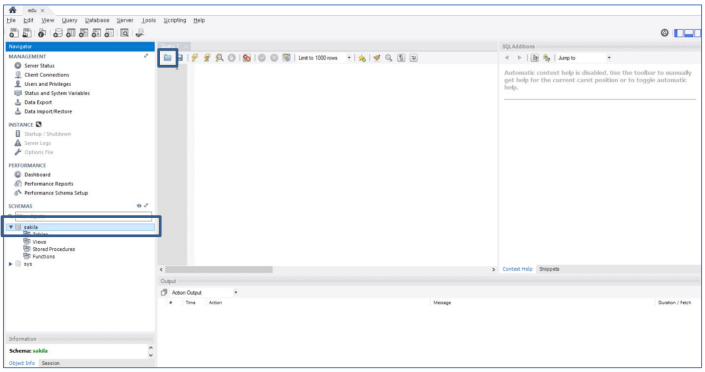Open the Limit to 1000 rows dropdown
Viewport: 705px width, 372px height.
click(x=324, y=58)
